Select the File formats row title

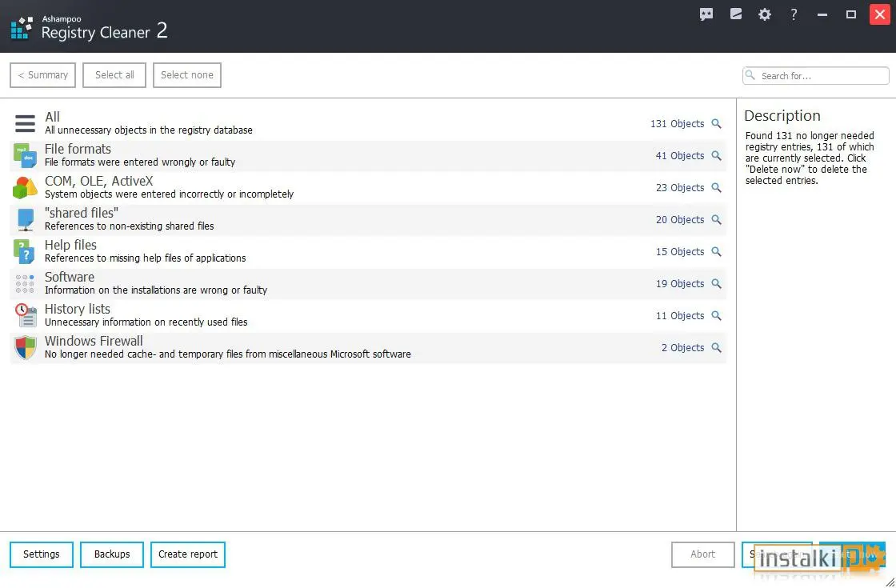click(x=78, y=149)
